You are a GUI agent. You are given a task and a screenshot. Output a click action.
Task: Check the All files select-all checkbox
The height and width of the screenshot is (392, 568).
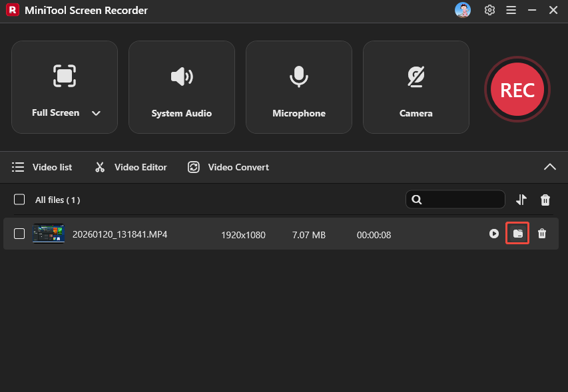19,200
